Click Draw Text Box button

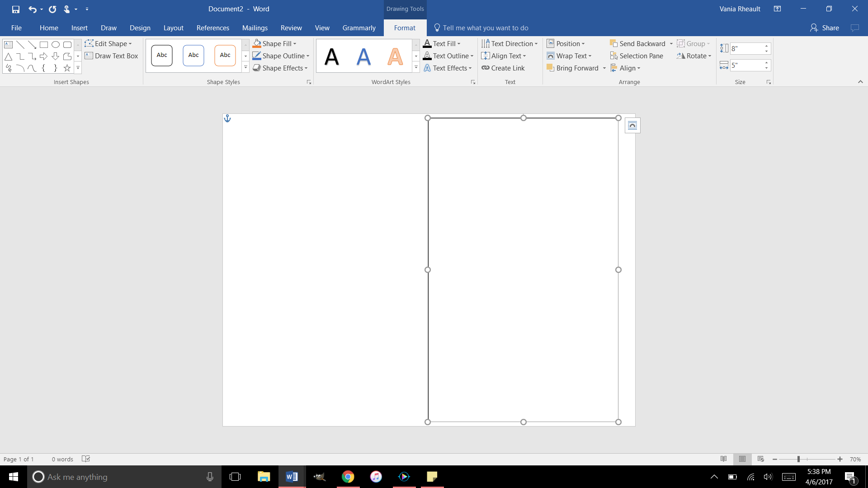click(x=111, y=56)
